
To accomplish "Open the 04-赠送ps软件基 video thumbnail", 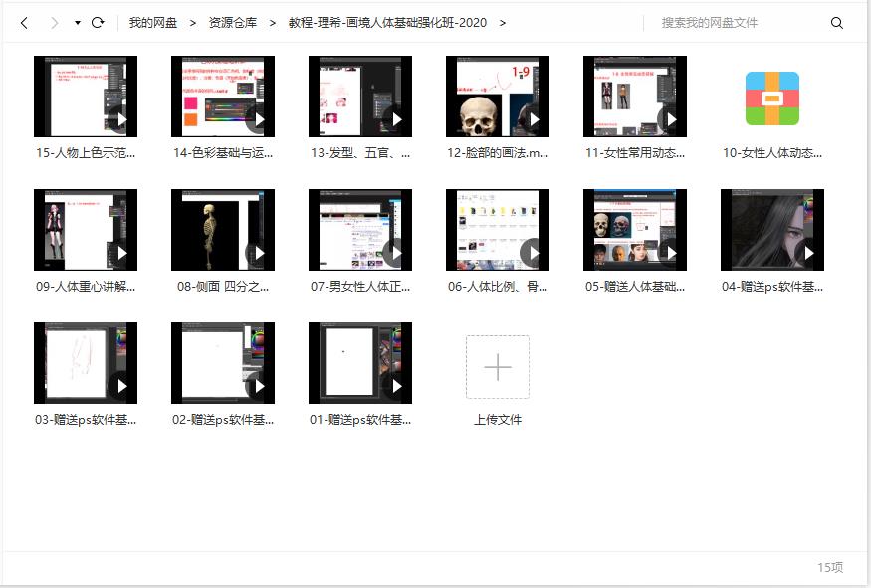I will (772, 230).
